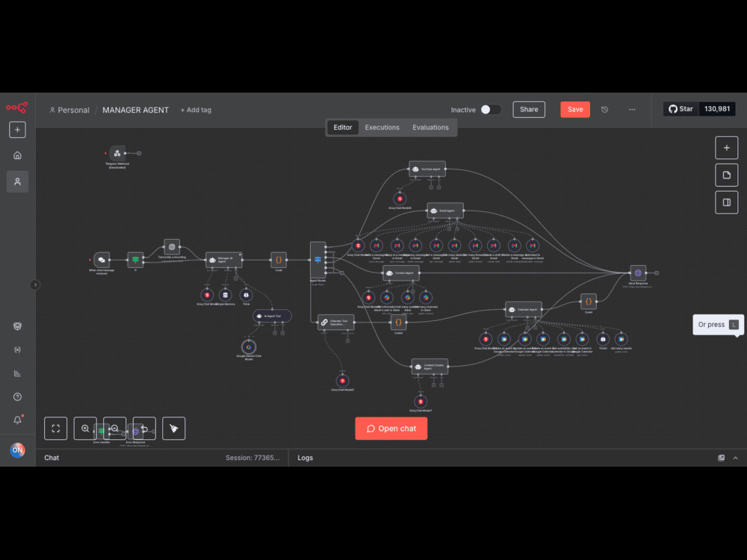Select the When chat message received trigger node
This screenshot has width=747, height=560.
coord(102,260)
